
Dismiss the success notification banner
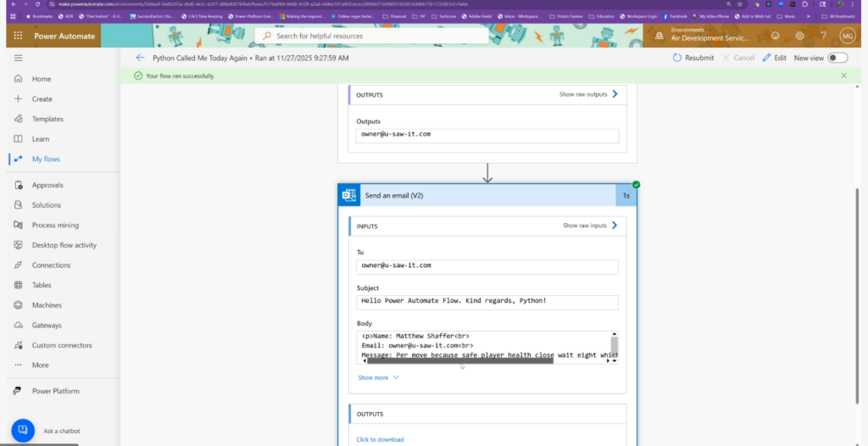point(843,75)
